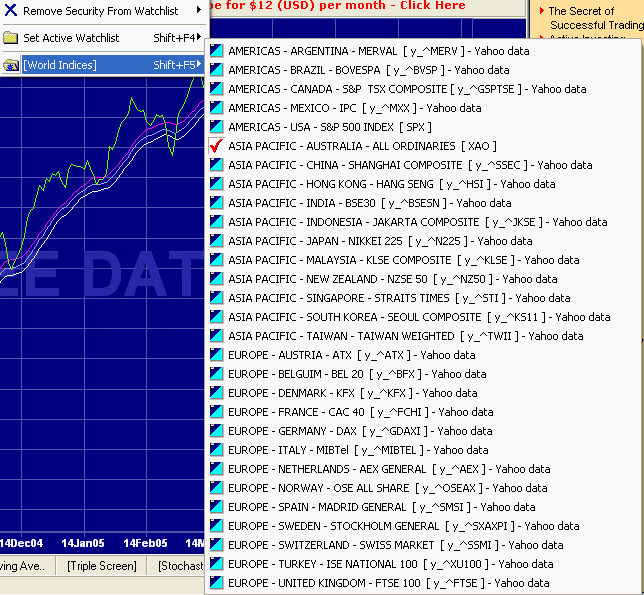The image size is (644, 595).
Task: Expand the World Indices submenu arrow
Action: coord(199,64)
